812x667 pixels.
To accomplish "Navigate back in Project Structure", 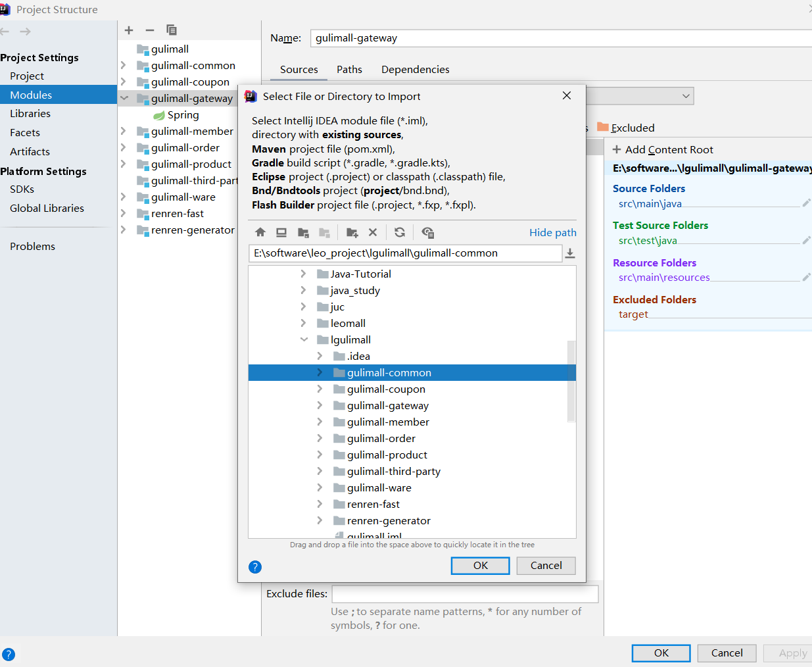I will click(5, 32).
